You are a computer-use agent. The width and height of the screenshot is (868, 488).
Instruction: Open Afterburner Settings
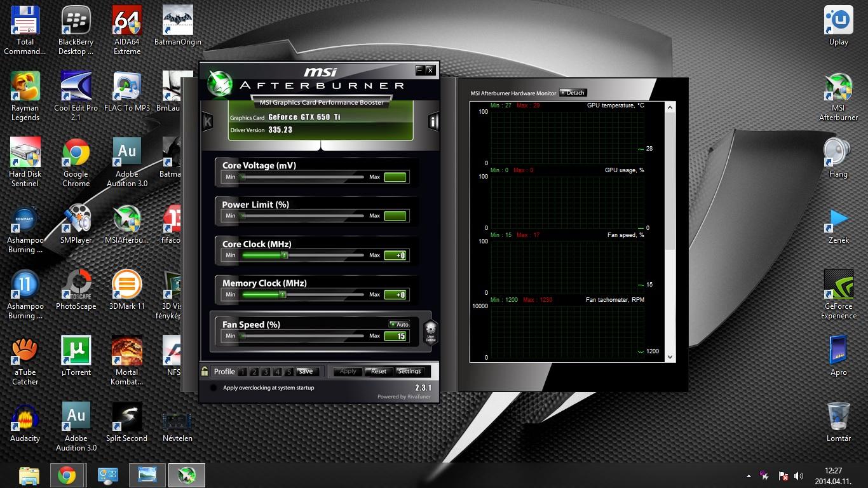pyautogui.click(x=409, y=372)
